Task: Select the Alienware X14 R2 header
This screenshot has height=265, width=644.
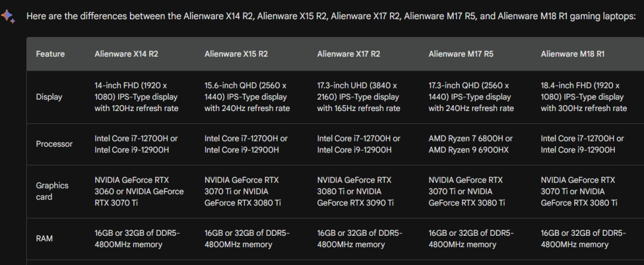Action: point(126,54)
